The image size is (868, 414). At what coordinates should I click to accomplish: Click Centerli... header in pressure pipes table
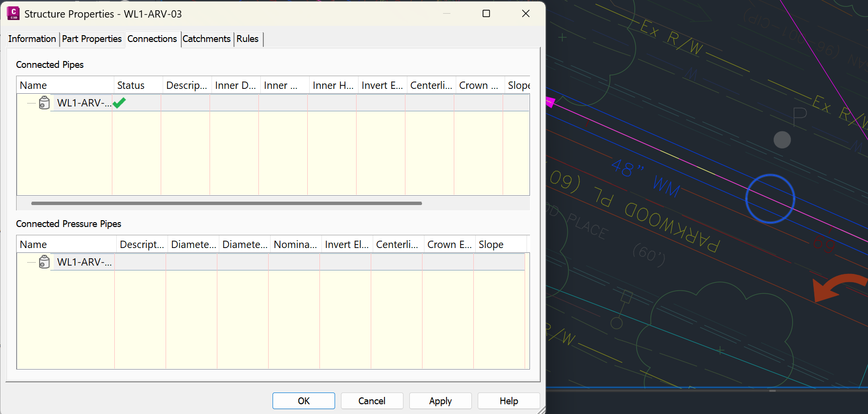click(x=398, y=245)
